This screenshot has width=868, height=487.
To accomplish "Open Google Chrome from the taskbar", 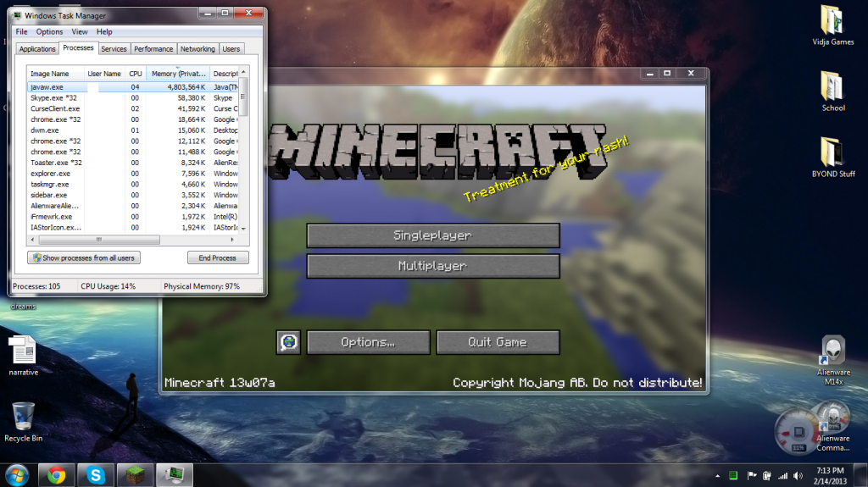I will coord(56,475).
